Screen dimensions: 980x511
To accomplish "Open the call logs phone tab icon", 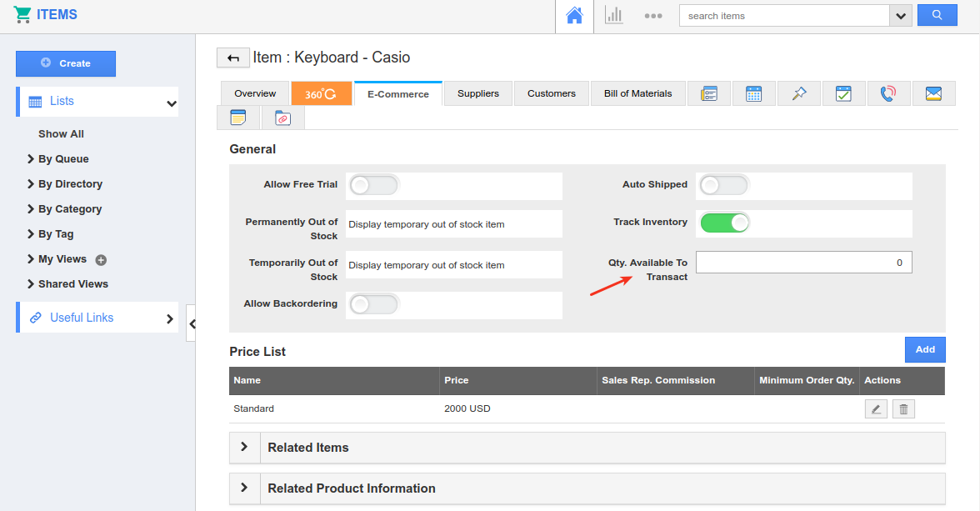I will coord(888,94).
